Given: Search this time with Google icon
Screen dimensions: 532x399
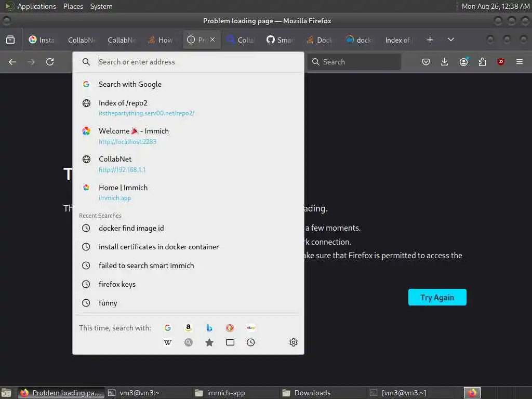Looking at the screenshot, I should 168,328.
